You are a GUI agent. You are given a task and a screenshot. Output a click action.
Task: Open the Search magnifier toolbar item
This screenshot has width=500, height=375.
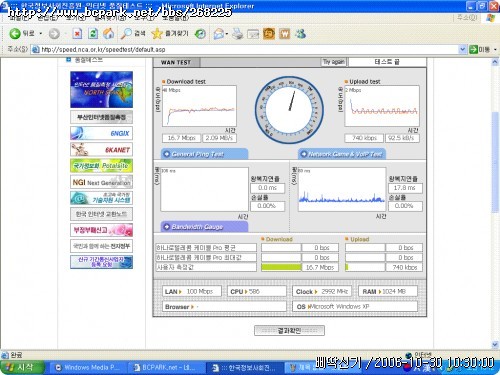click(x=133, y=33)
